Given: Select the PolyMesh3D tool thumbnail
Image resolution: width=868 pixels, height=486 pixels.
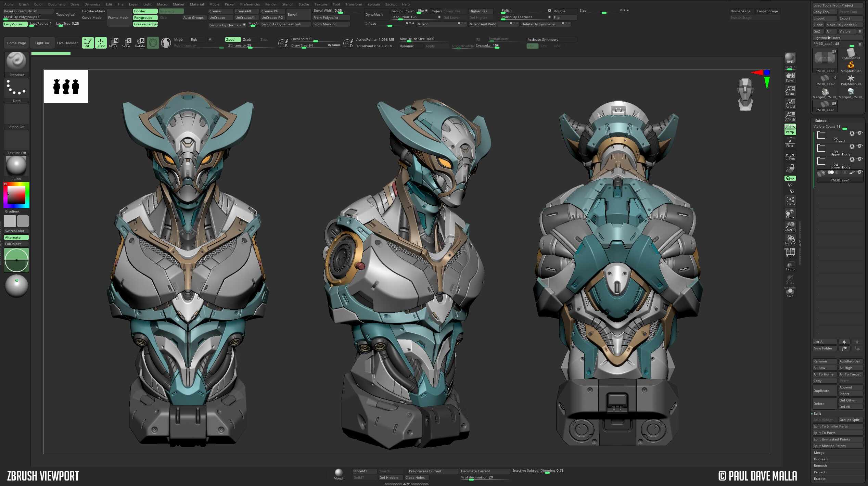Looking at the screenshot, I should point(851,81).
